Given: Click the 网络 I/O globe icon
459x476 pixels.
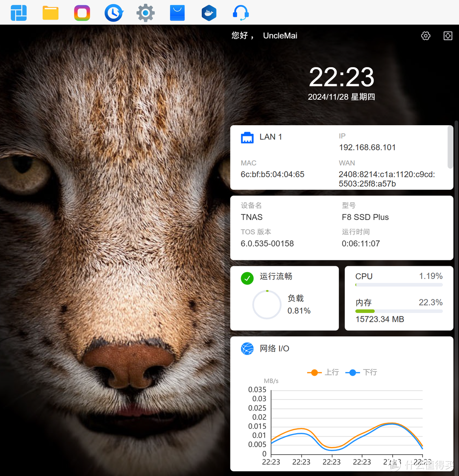Looking at the screenshot, I should tap(247, 349).
